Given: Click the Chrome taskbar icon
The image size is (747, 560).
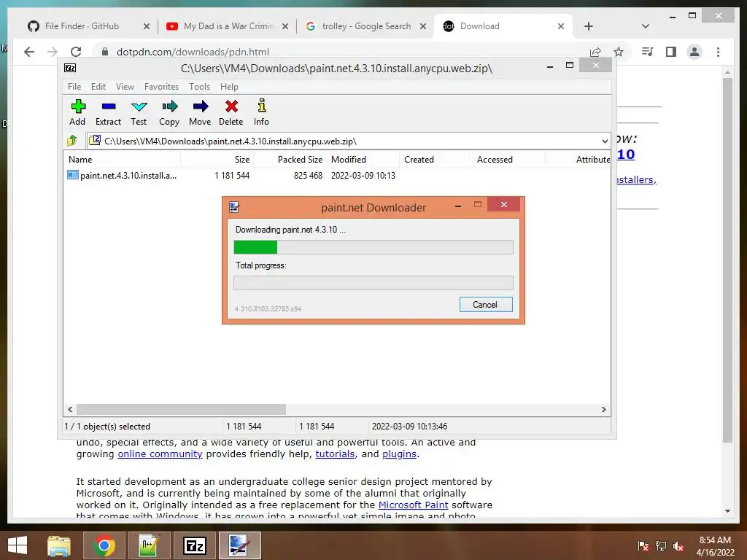Looking at the screenshot, I should (x=104, y=545).
